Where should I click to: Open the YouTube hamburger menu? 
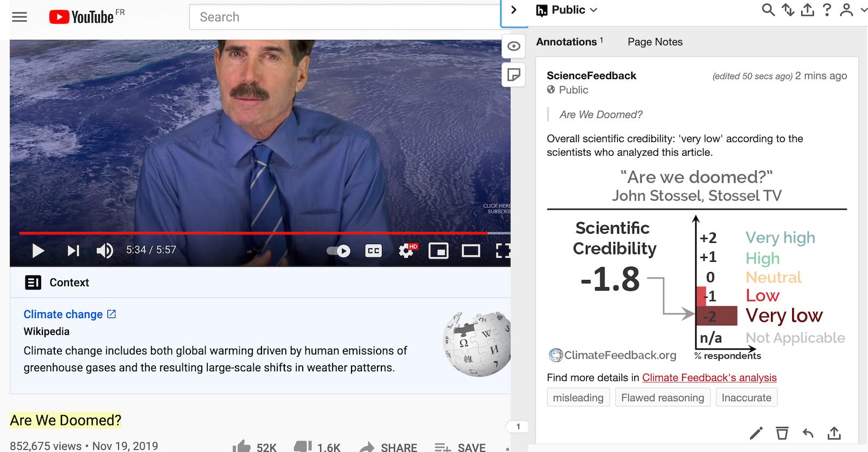[20, 17]
